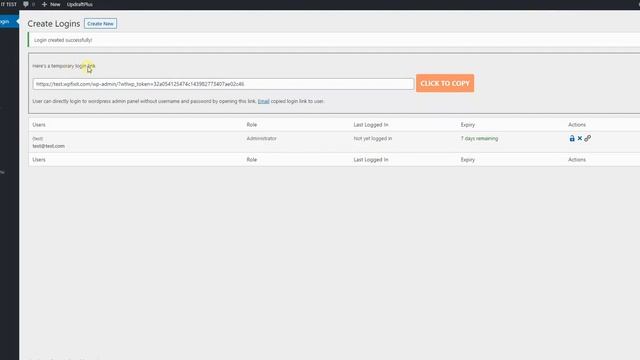
Task: Click the footer Expiry column label
Action: pos(468,160)
